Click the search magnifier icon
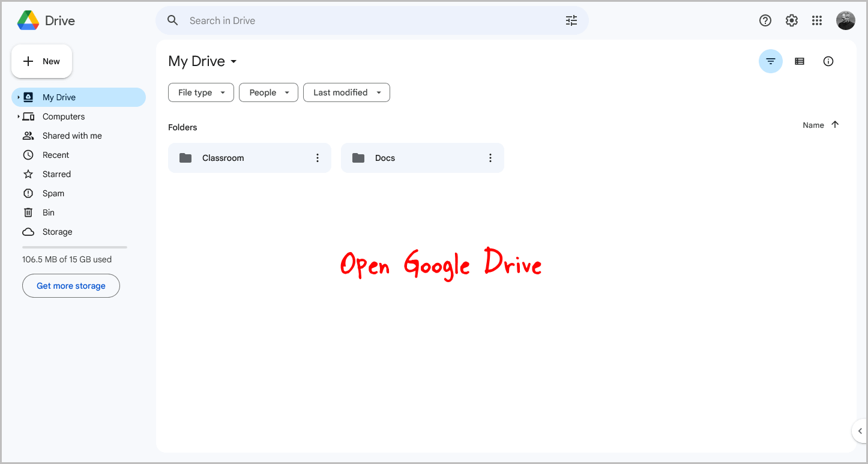The image size is (868, 464). coord(173,20)
